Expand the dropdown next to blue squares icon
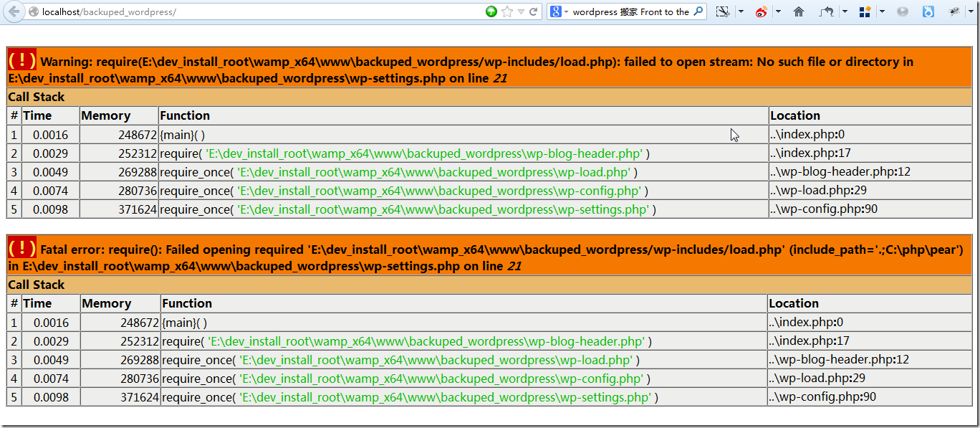 (882, 11)
